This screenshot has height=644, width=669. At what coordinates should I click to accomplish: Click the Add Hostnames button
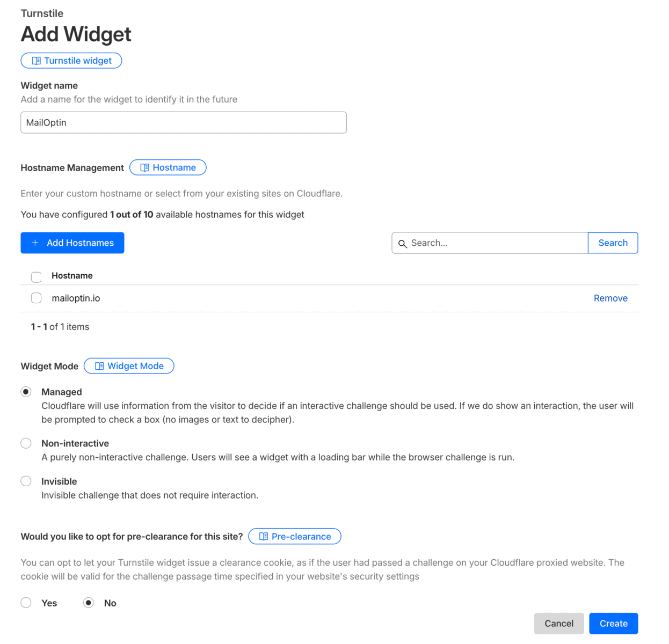pyautogui.click(x=72, y=243)
